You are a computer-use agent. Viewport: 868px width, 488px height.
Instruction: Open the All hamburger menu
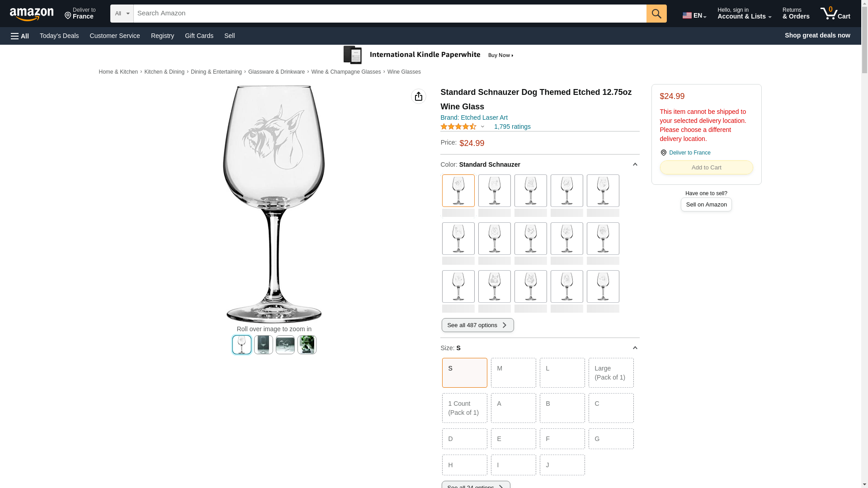(20, 36)
